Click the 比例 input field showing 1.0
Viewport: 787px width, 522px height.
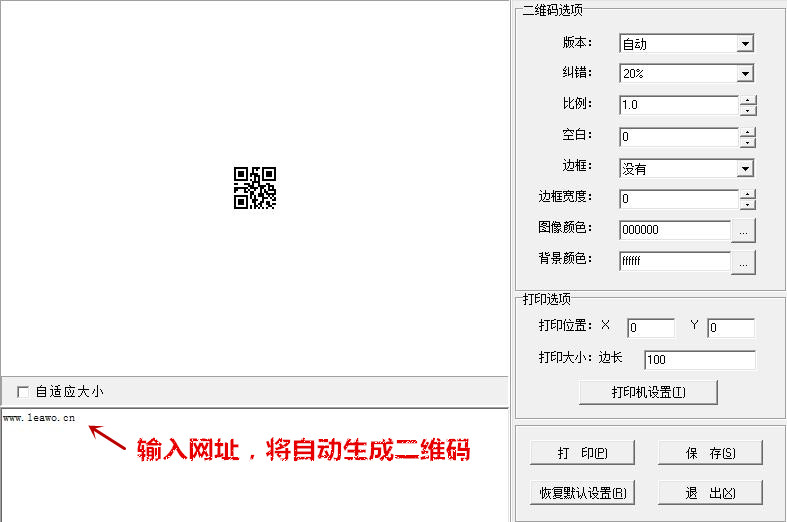click(679, 105)
